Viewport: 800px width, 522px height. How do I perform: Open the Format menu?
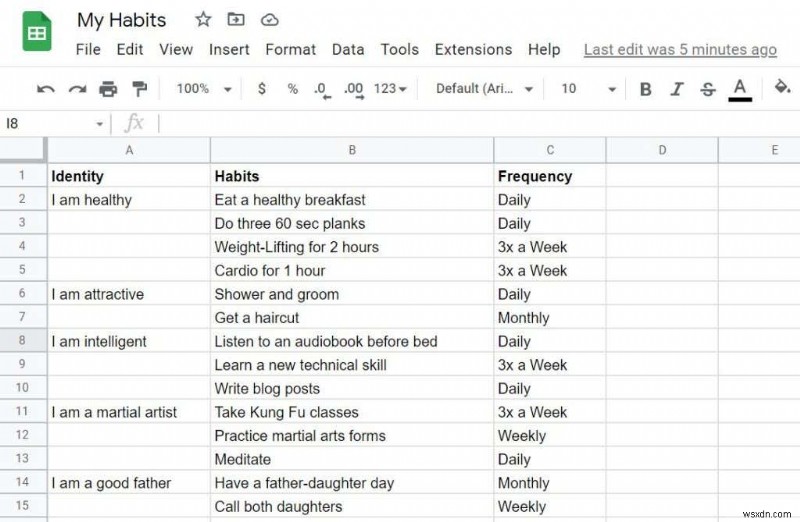[x=290, y=49]
